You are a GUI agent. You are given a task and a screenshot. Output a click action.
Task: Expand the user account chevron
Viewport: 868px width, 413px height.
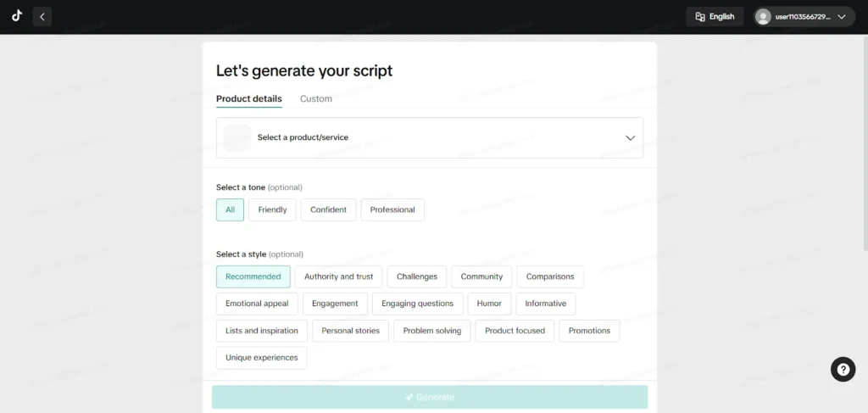tap(841, 17)
